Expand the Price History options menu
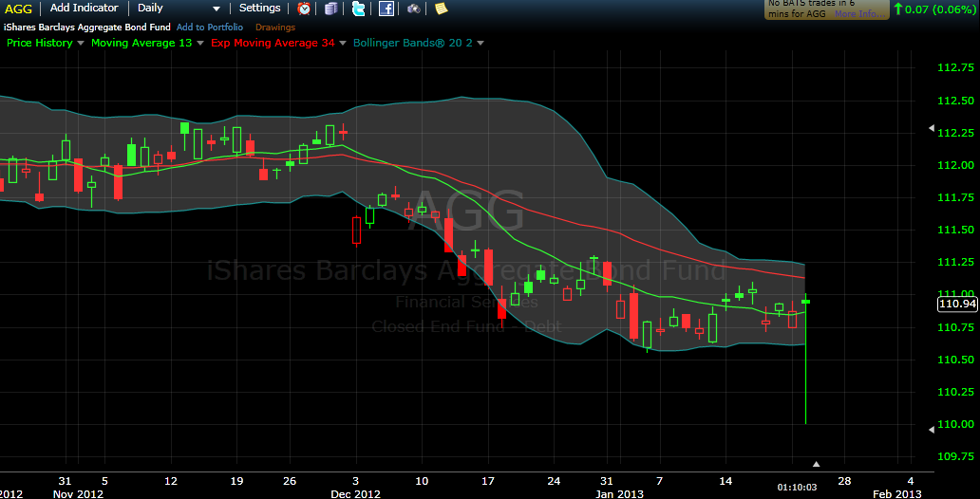The width and height of the screenshot is (980, 499). (x=80, y=43)
